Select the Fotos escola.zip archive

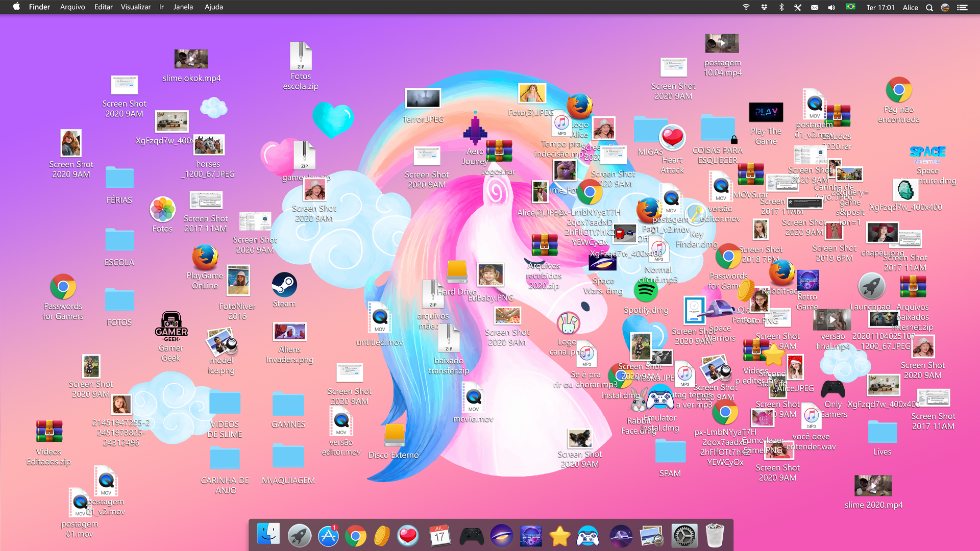coord(301,56)
